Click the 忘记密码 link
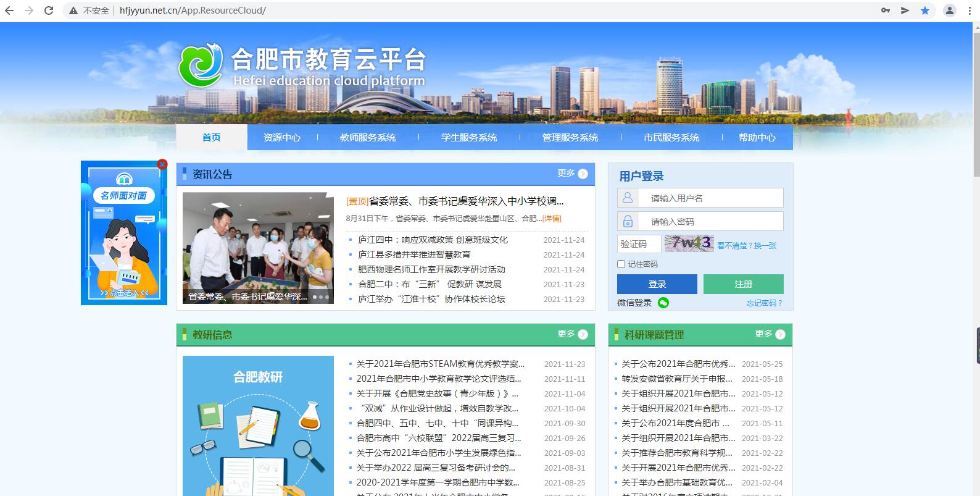This screenshot has height=496, width=980. point(764,303)
